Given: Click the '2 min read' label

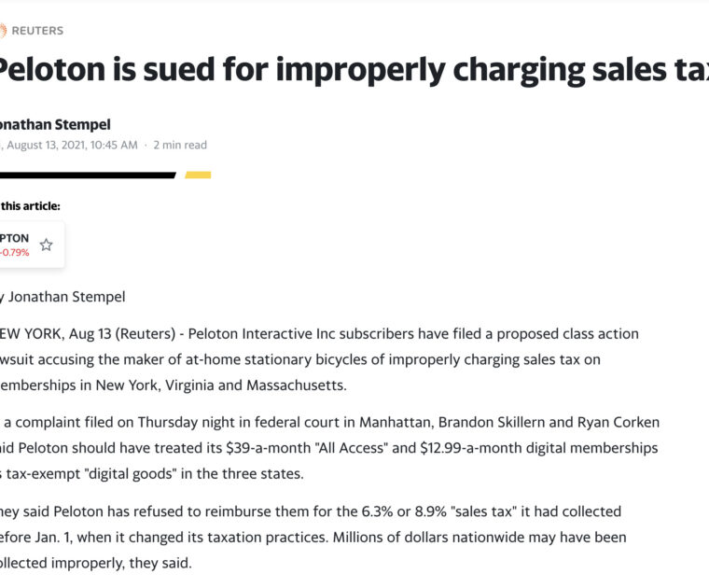Looking at the screenshot, I should [x=180, y=145].
